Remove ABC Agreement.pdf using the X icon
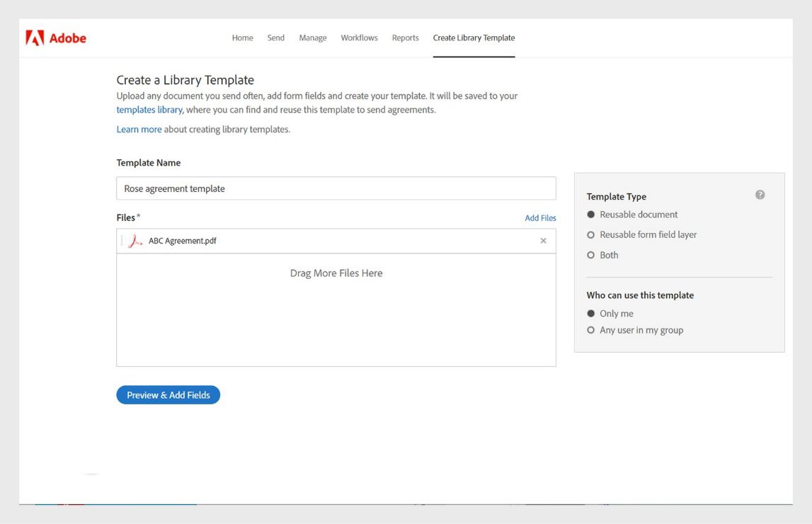This screenshot has height=524, width=812. pyautogui.click(x=543, y=240)
